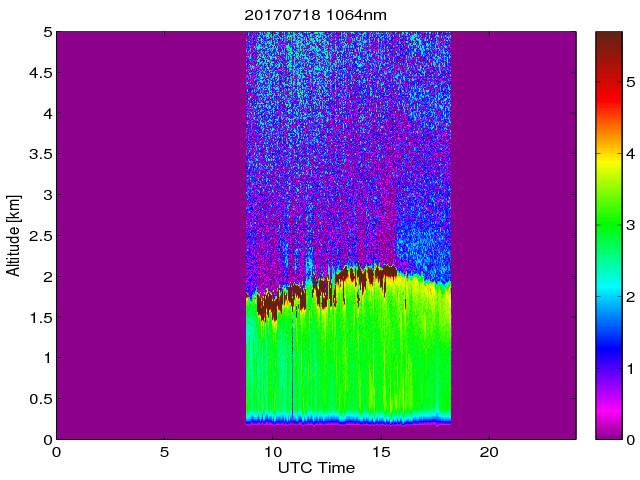Click the x-axis tick label 10
640x480 pixels.
click(273, 453)
